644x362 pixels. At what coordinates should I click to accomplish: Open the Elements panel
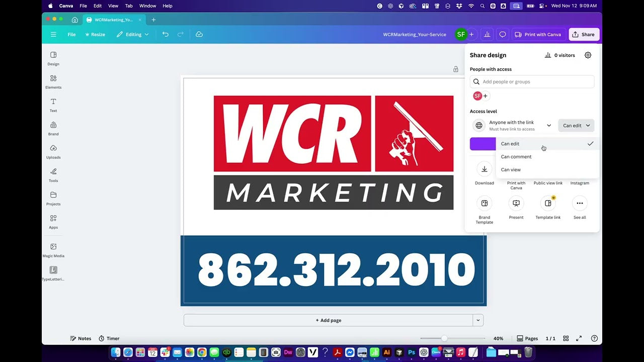coord(53,82)
